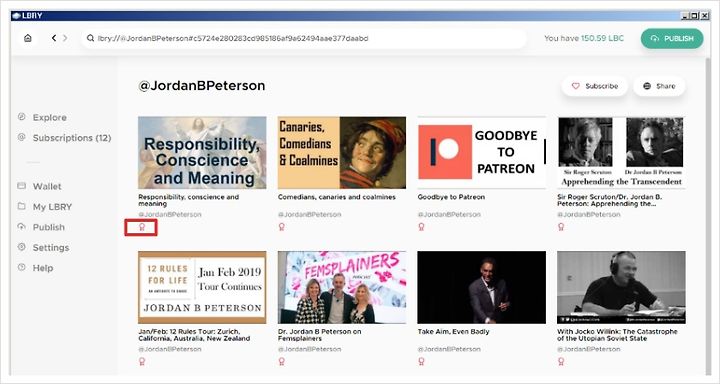This screenshot has height=384, width=720.
Task: Click the Subscriptions at-sign icon
Action: (x=22, y=137)
